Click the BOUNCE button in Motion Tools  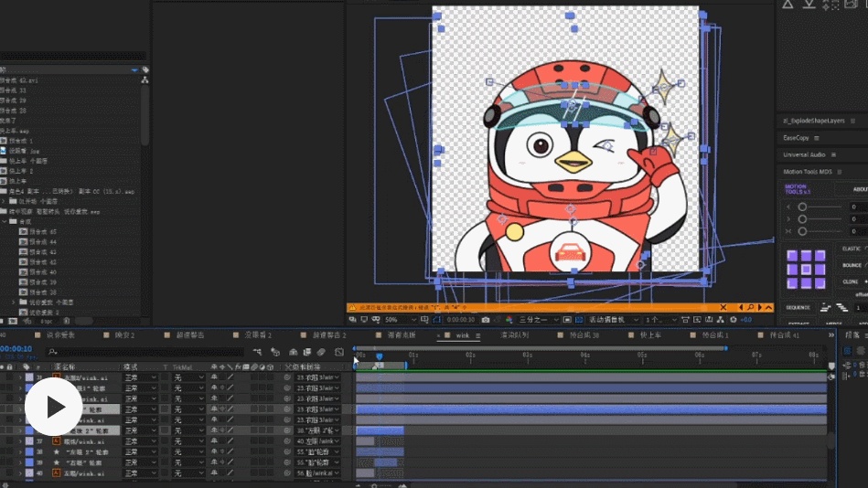pos(852,266)
